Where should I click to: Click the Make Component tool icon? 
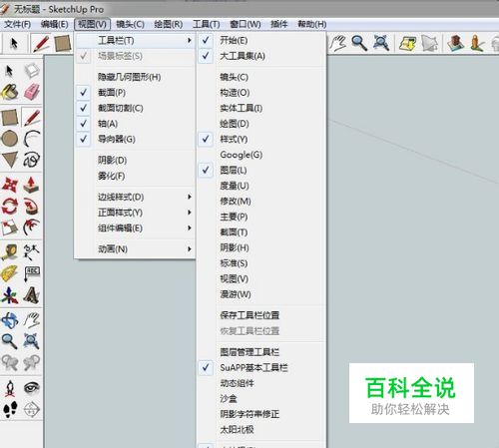[32, 70]
